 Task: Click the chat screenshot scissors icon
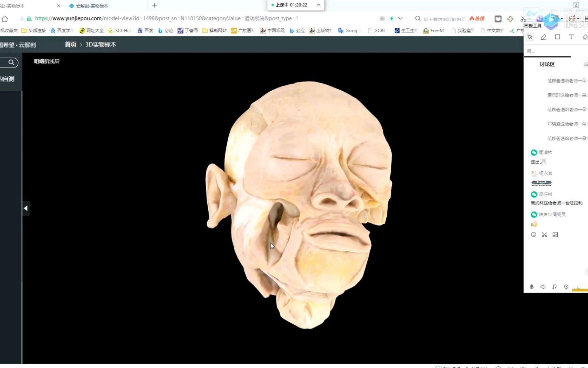pos(544,234)
